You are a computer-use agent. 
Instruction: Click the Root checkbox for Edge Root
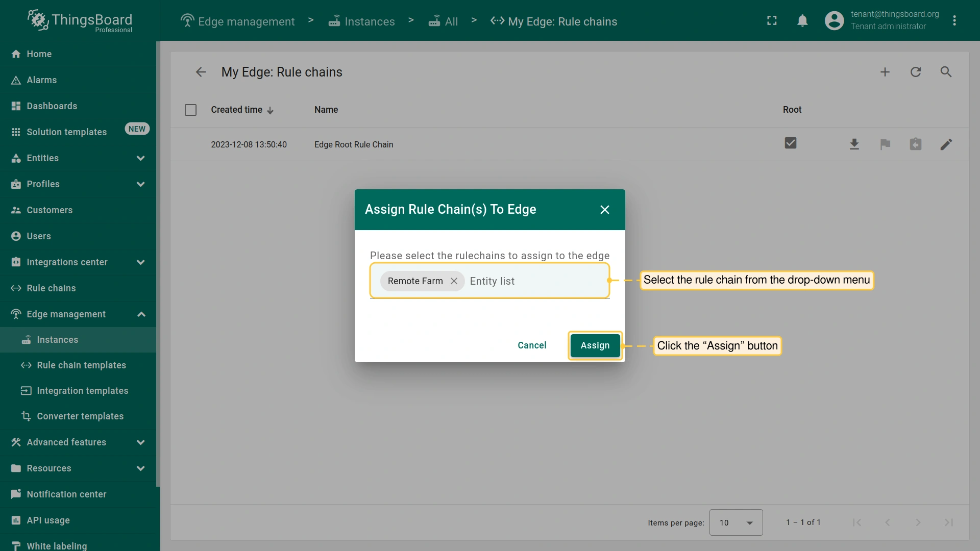click(x=790, y=143)
